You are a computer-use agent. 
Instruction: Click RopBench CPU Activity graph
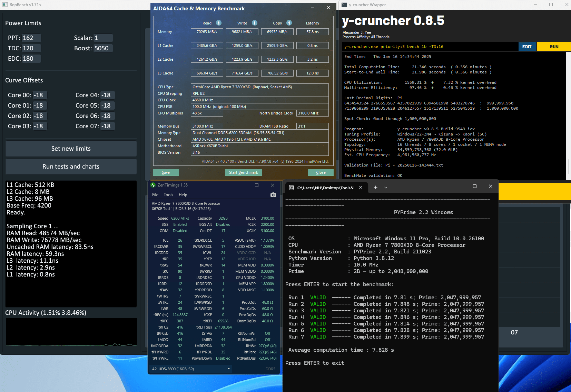point(71,332)
